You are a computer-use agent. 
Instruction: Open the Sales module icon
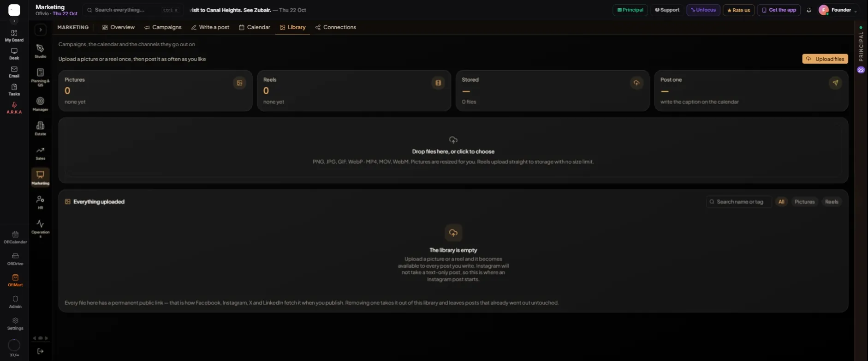click(x=41, y=153)
